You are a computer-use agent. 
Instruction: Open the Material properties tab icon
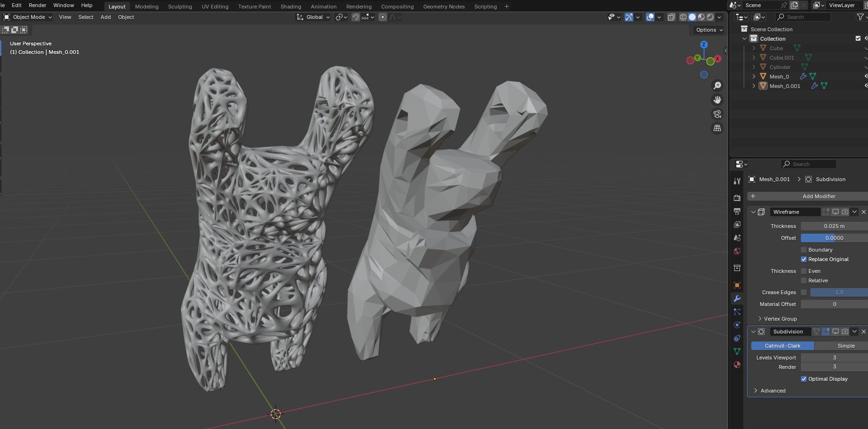737,365
